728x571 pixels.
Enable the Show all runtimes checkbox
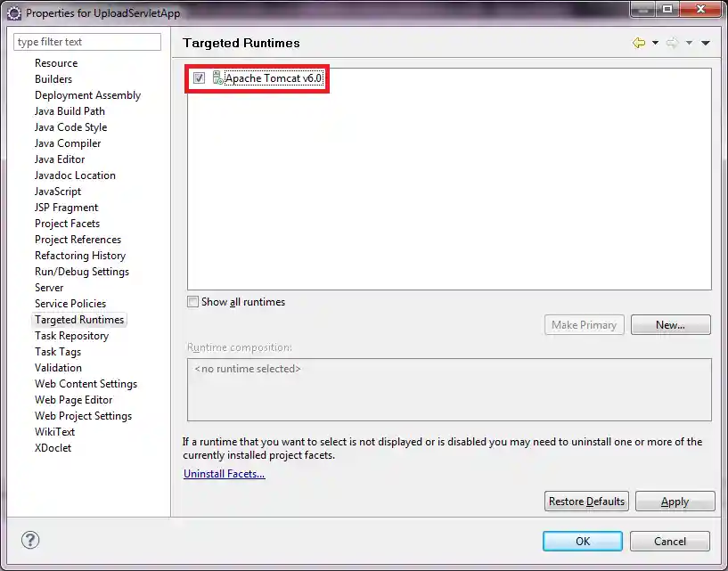point(192,302)
